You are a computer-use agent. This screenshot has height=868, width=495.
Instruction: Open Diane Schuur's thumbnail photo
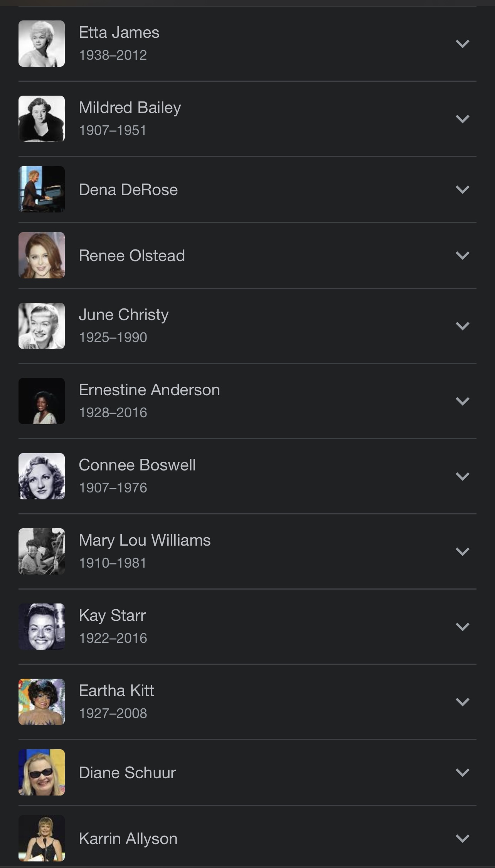tap(42, 772)
